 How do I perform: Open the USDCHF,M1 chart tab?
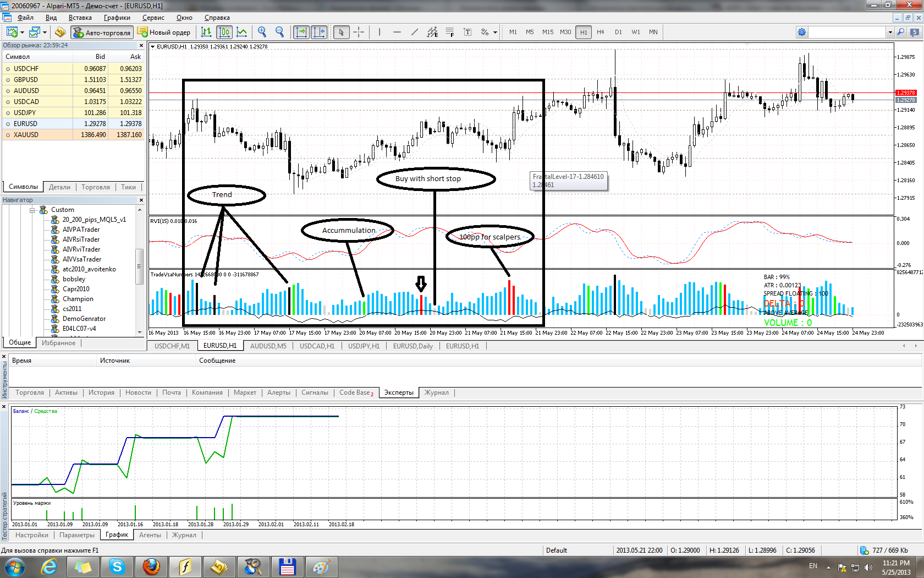tap(172, 346)
